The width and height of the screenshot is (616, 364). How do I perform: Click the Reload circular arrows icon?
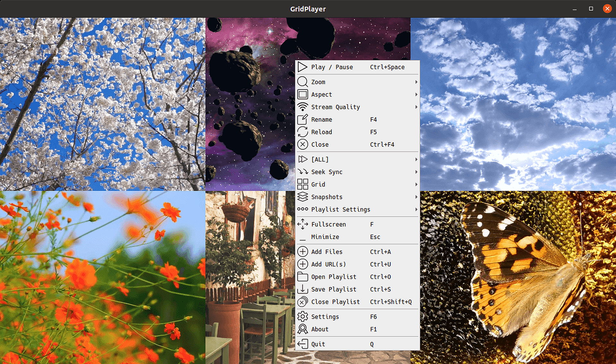pos(302,132)
